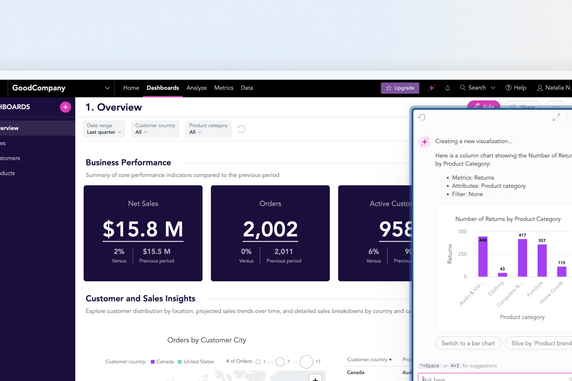Click the United States legend color swatch
The image size is (572, 381).
coord(180,362)
